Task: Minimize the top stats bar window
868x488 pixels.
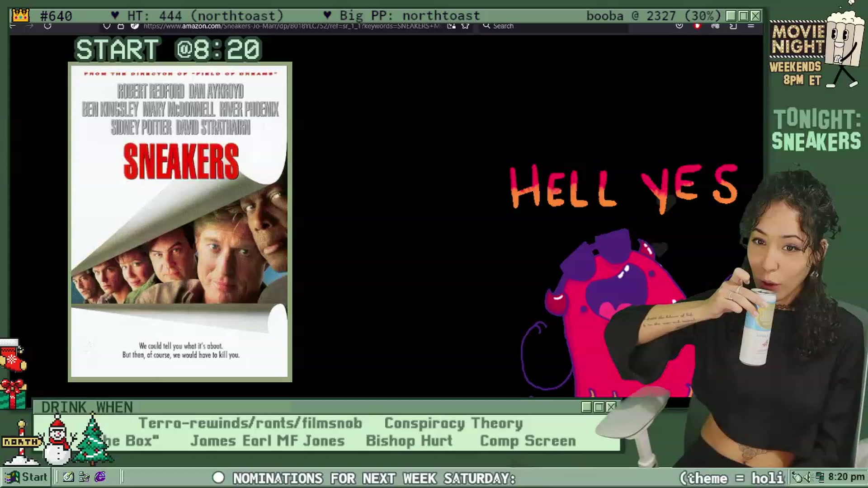Action: 731,16
